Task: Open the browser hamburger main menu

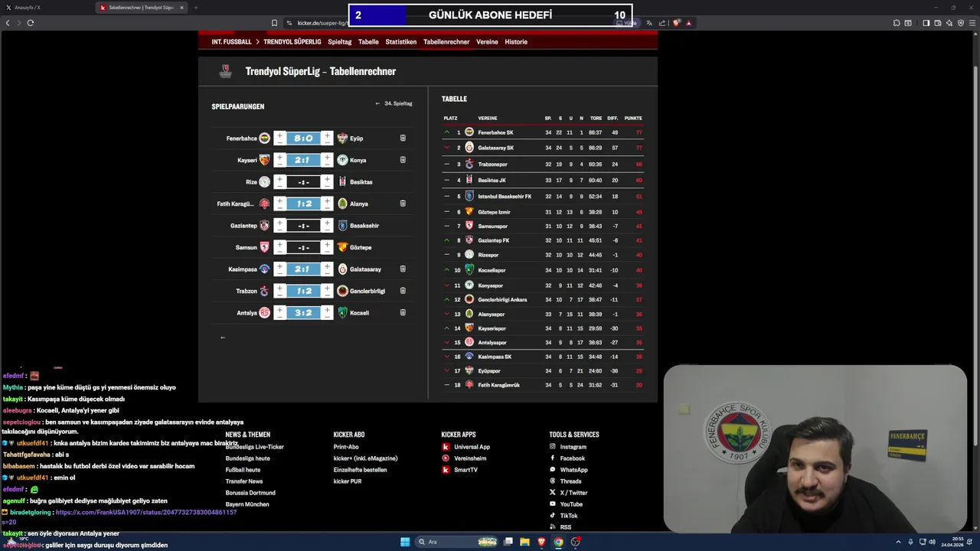Action: 972,23
